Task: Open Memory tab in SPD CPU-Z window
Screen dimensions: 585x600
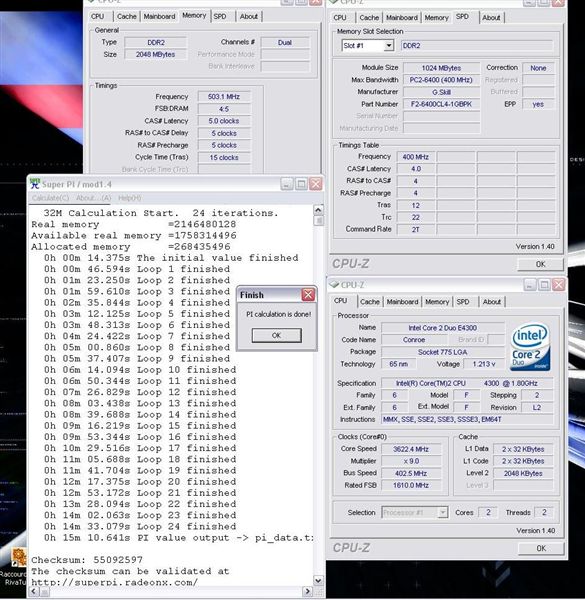Action: [x=437, y=18]
